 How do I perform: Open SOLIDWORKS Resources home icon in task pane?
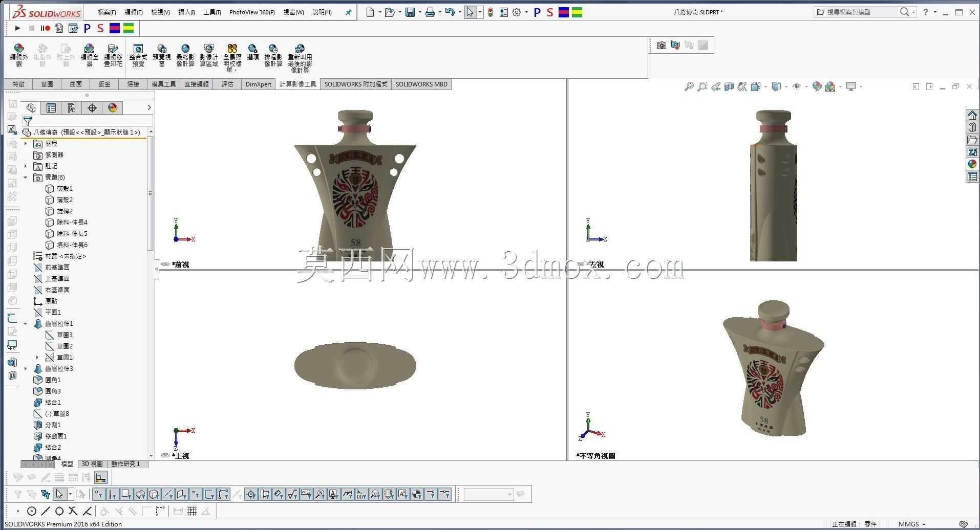point(972,116)
